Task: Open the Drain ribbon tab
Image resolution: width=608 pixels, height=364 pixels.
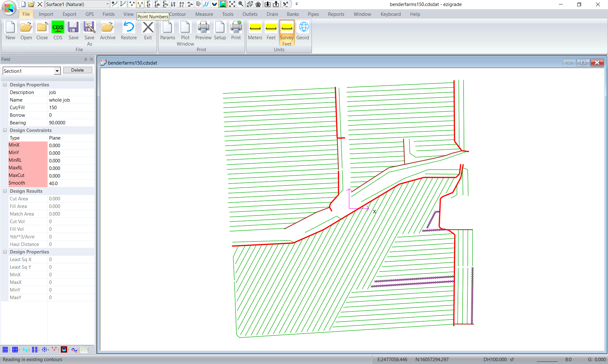Action: point(272,14)
